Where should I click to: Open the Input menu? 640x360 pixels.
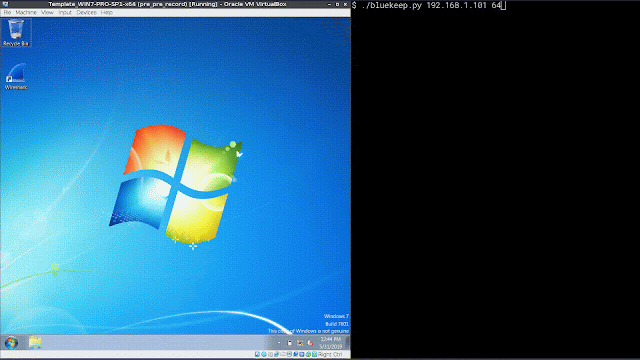(65, 13)
